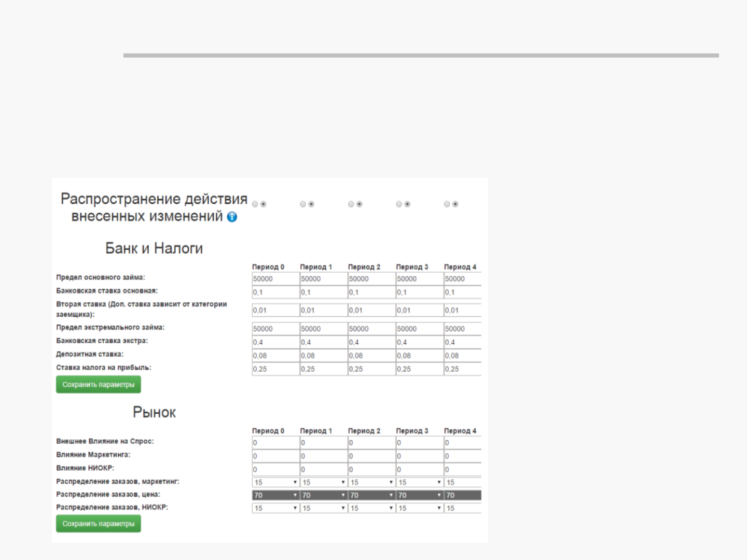
Task: Focus the Период 1 external demand influence field
Action: [323, 443]
